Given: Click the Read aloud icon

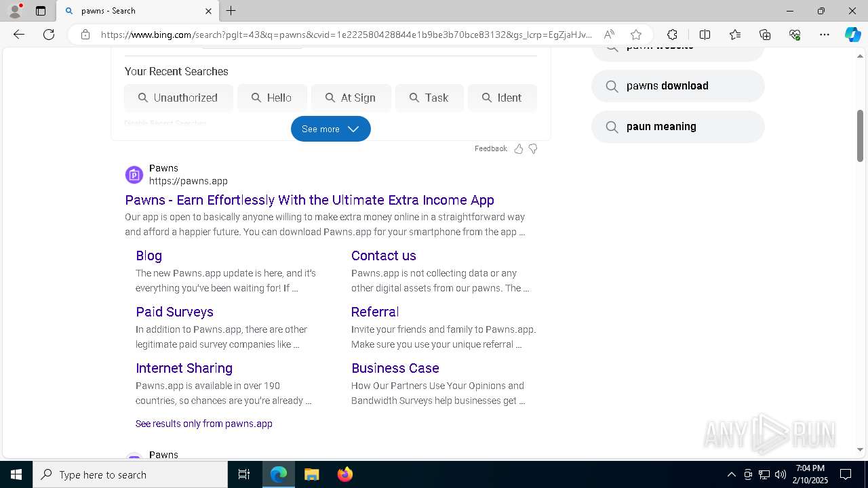Looking at the screenshot, I should coord(609,35).
